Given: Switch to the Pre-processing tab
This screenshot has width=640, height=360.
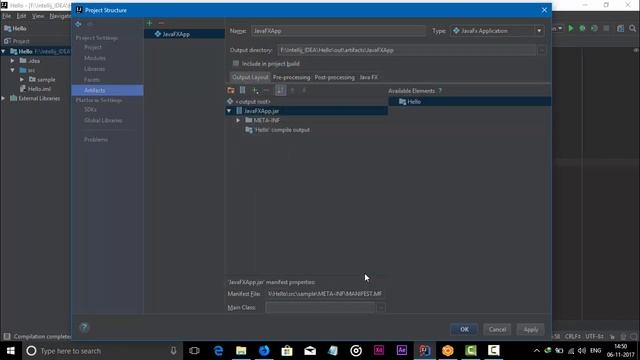Looking at the screenshot, I should pyautogui.click(x=291, y=77).
